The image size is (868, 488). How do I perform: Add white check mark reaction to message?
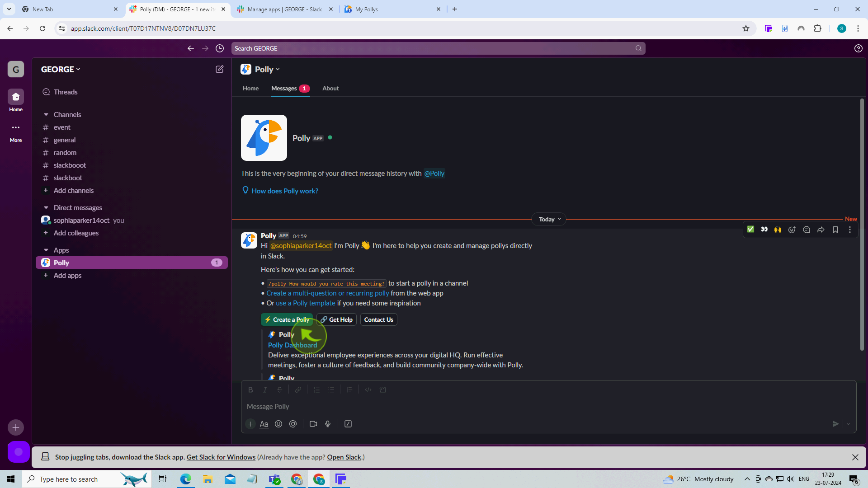tap(750, 230)
